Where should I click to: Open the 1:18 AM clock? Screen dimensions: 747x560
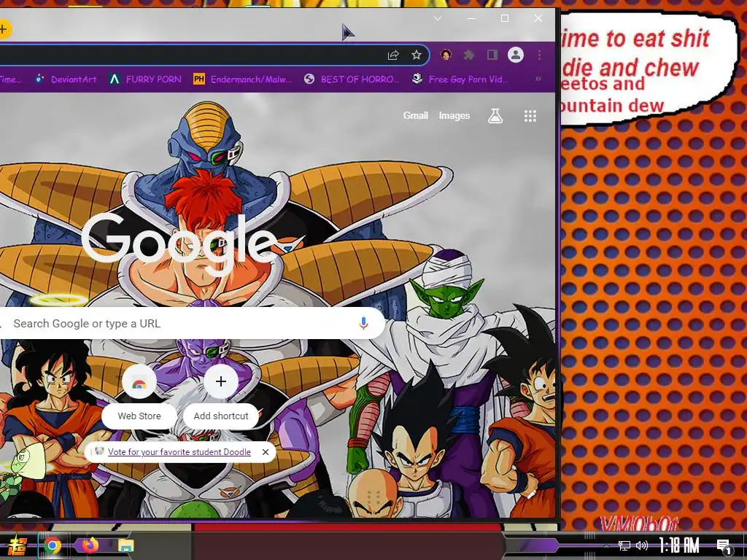[x=679, y=545]
